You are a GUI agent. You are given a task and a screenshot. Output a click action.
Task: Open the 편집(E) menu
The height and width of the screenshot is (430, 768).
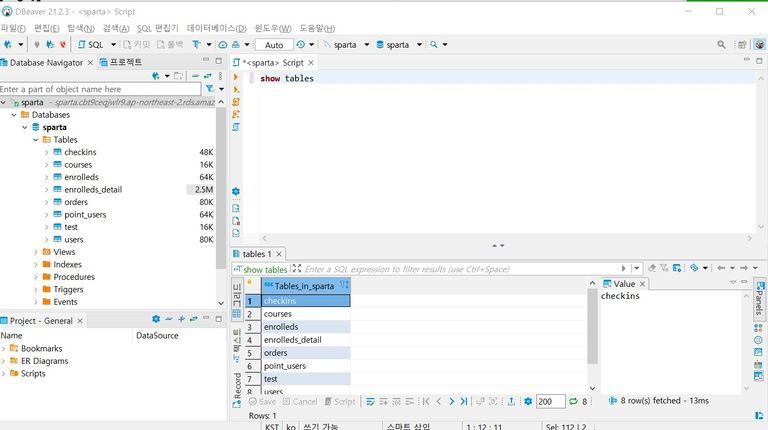tap(47, 28)
